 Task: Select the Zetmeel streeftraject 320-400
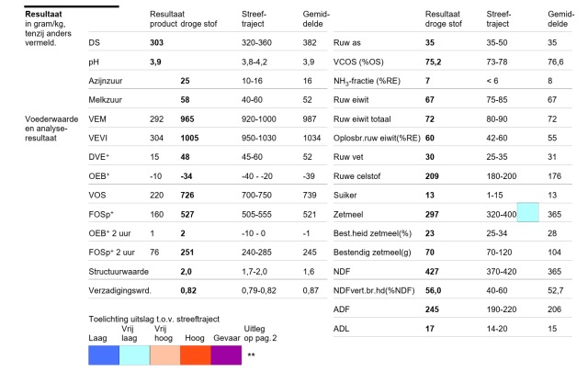pos(502,214)
